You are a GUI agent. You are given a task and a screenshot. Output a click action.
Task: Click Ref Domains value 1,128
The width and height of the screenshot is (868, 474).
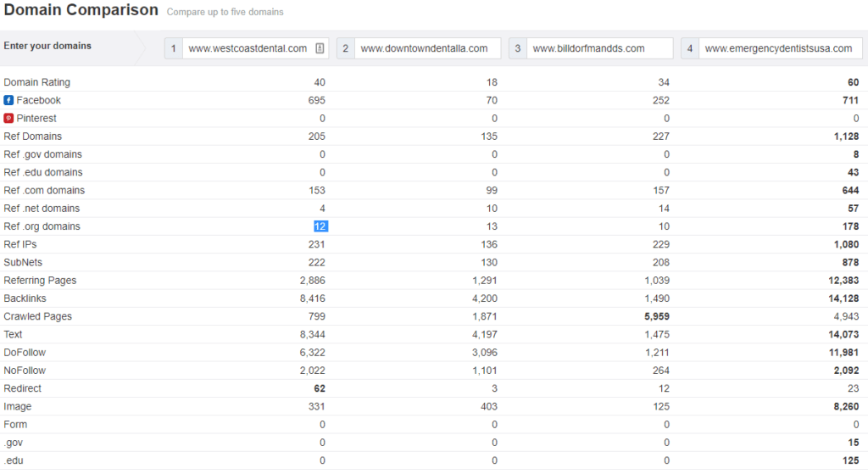click(847, 137)
